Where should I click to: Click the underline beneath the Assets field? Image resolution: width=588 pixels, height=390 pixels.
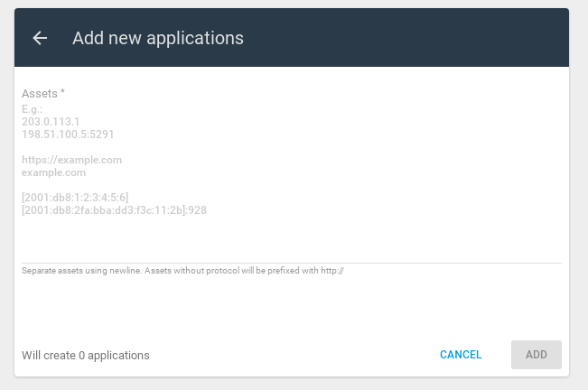point(292,263)
